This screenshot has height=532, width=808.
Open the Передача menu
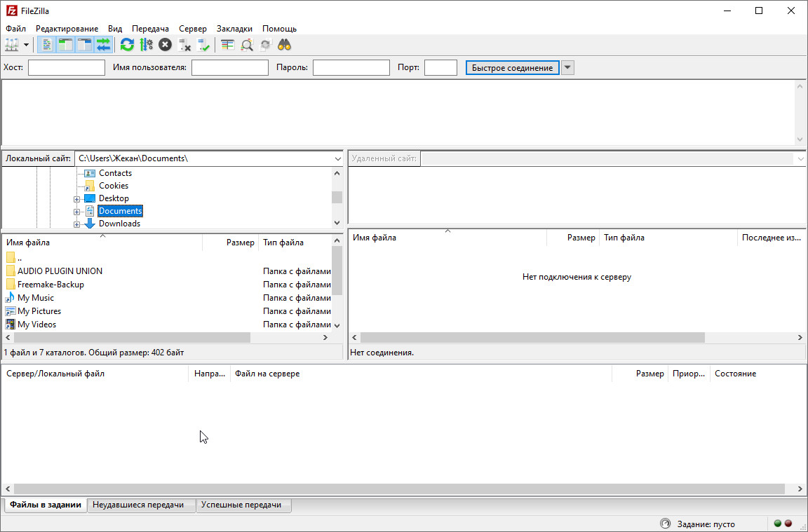point(150,29)
